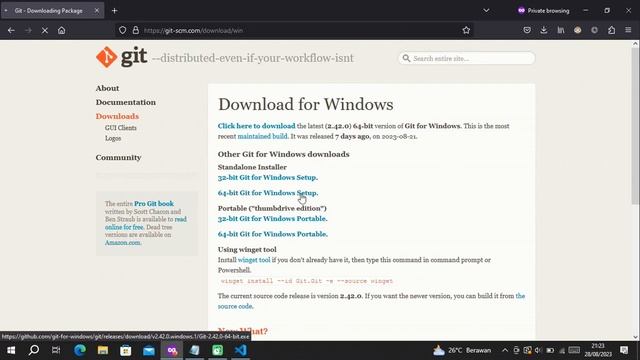This screenshot has height=360, width=640.
Task: Open the maintained build link
Action: click(262, 136)
